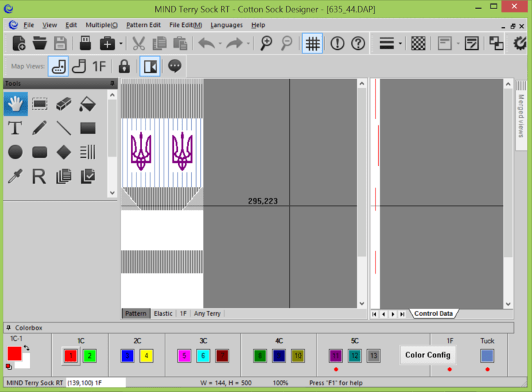The height and width of the screenshot is (392, 532).
Task: Click the Redo arrow
Action: click(x=234, y=44)
